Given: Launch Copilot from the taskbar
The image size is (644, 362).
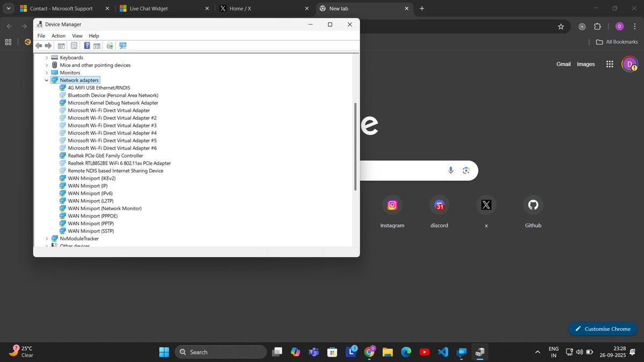Looking at the screenshot, I should [295, 352].
